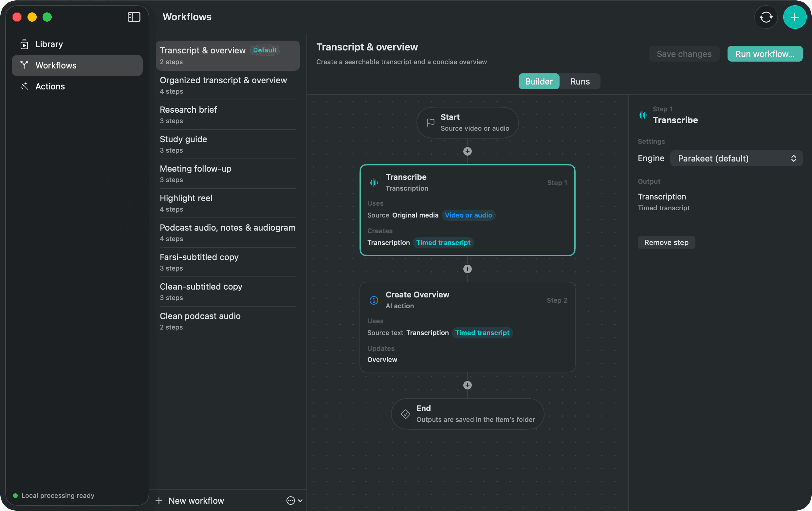812x511 pixels.
Task: Click the Workflows fork icon
Action: pos(24,65)
